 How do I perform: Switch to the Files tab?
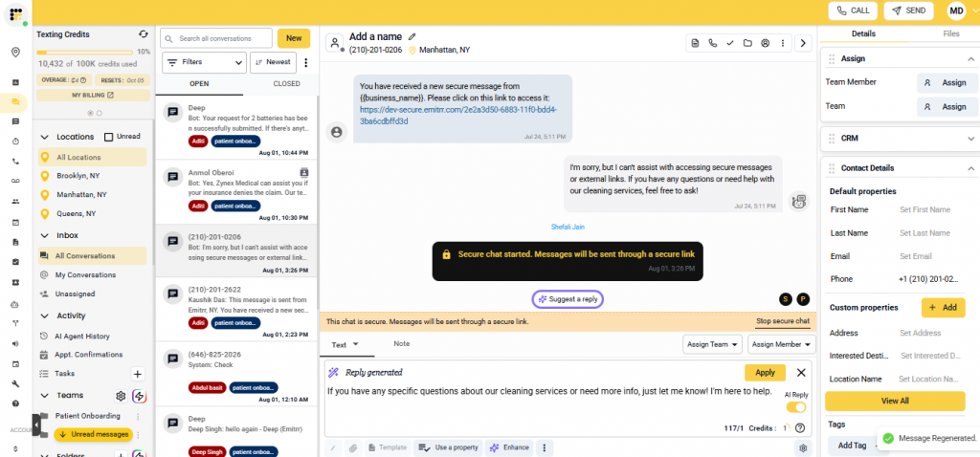950,33
